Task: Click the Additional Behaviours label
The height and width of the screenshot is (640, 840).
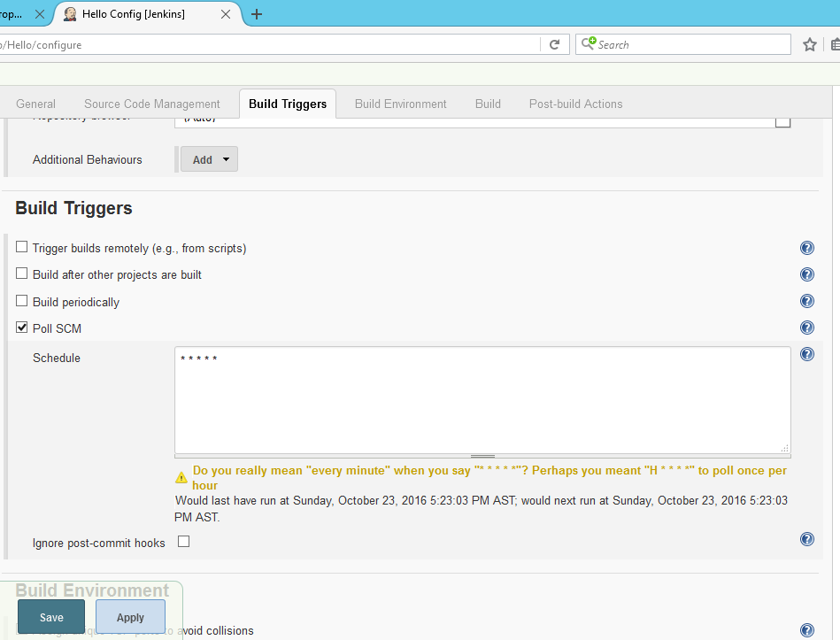Action: tap(88, 159)
